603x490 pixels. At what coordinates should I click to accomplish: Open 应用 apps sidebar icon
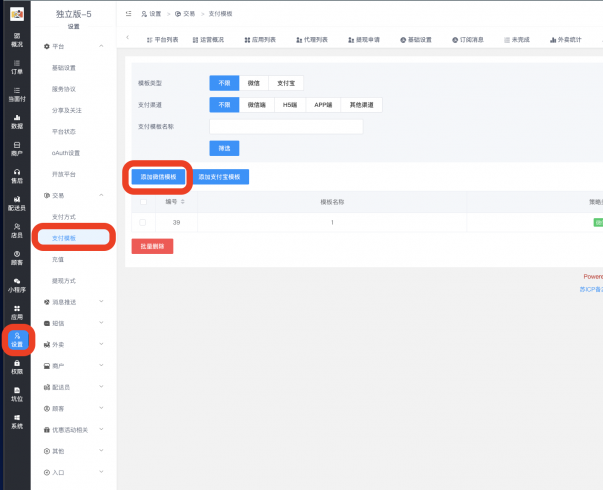tap(16, 311)
